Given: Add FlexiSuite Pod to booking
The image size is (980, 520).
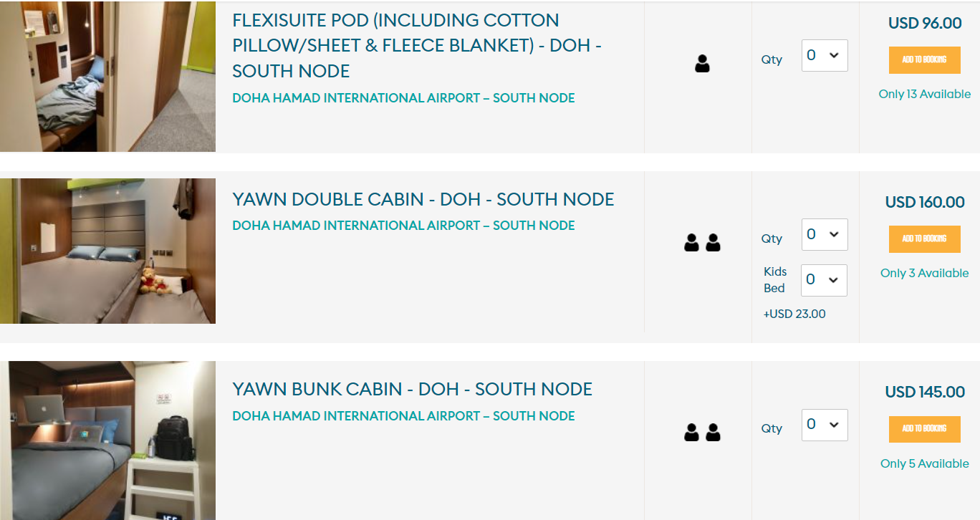Looking at the screenshot, I should click(x=924, y=60).
